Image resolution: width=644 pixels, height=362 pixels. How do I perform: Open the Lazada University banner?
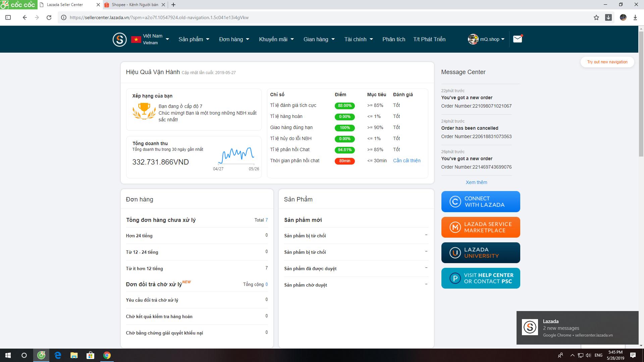click(x=481, y=253)
